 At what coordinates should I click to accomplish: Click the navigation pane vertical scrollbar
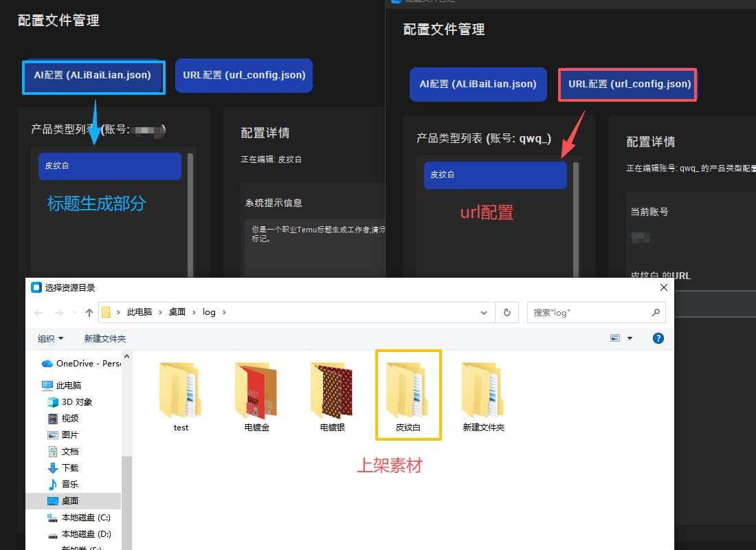[x=126, y=495]
